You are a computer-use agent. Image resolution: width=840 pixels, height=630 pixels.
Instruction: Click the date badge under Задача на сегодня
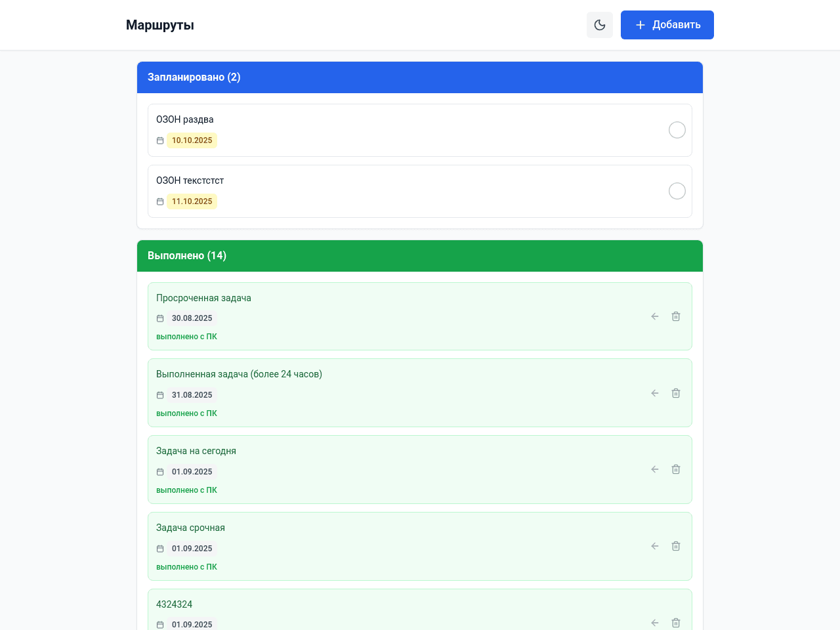pos(192,472)
